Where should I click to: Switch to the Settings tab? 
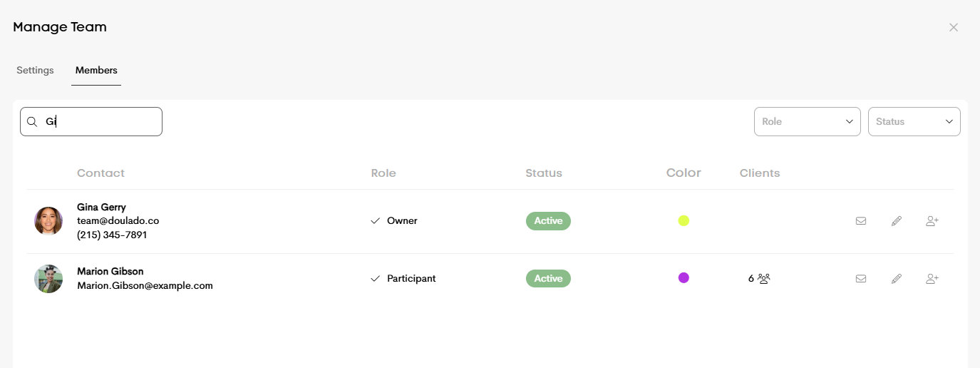[x=35, y=71]
